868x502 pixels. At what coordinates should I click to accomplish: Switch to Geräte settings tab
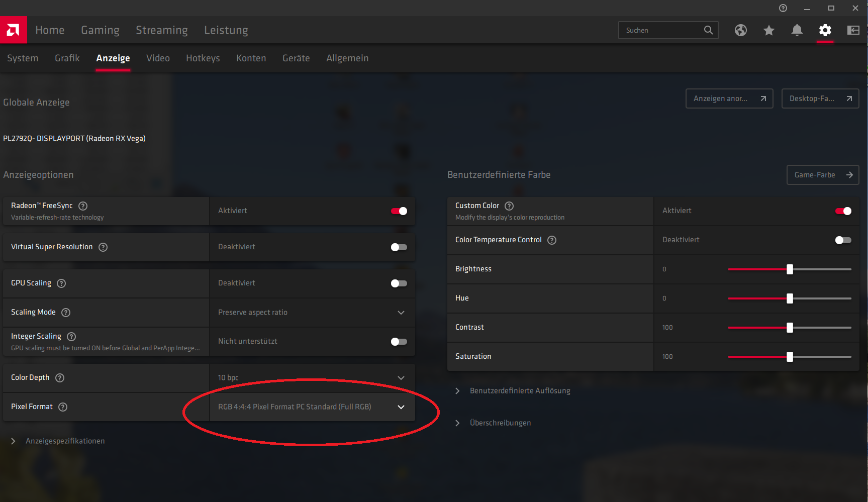pyautogui.click(x=296, y=58)
